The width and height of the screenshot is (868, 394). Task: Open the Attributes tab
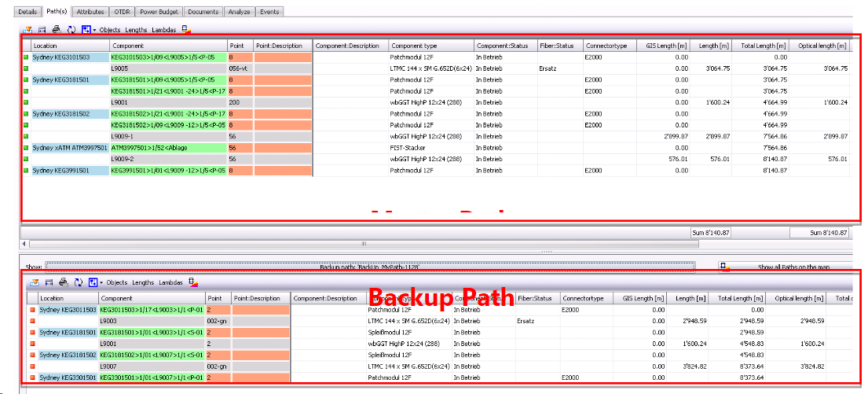91,11
